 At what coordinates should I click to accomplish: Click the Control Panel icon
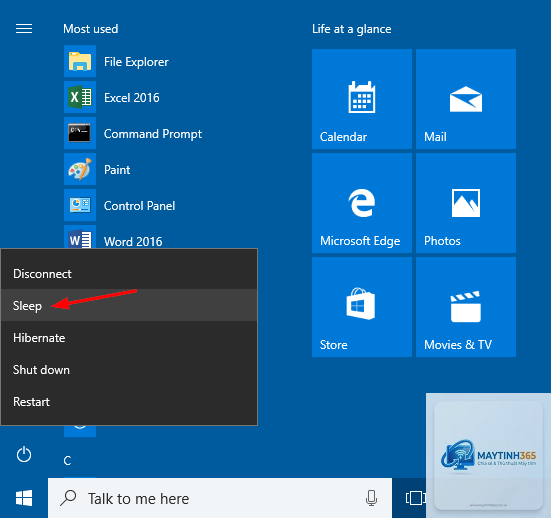(80, 205)
